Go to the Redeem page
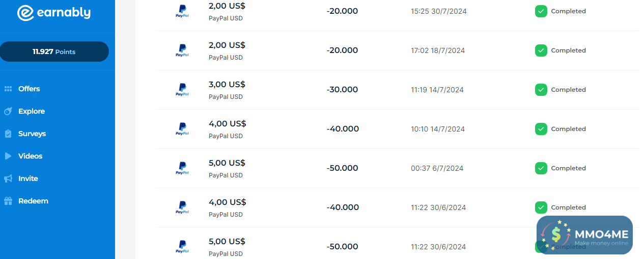This screenshot has width=644, height=259. 33,201
